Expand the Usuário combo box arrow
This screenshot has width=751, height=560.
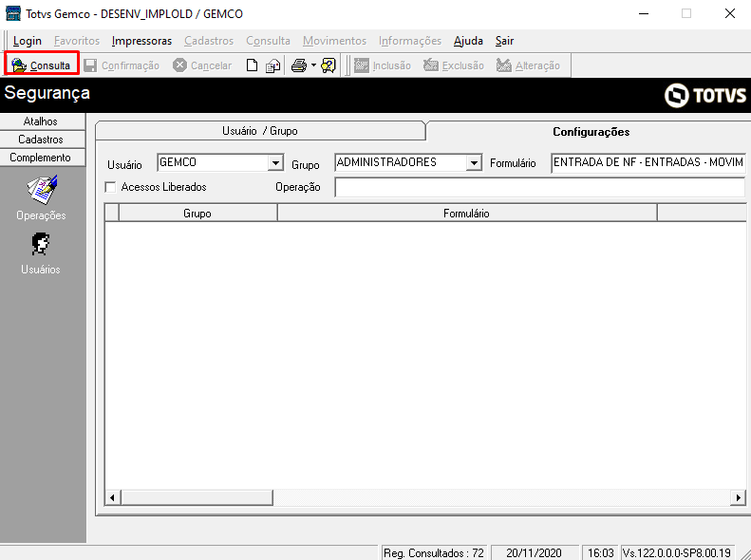275,162
